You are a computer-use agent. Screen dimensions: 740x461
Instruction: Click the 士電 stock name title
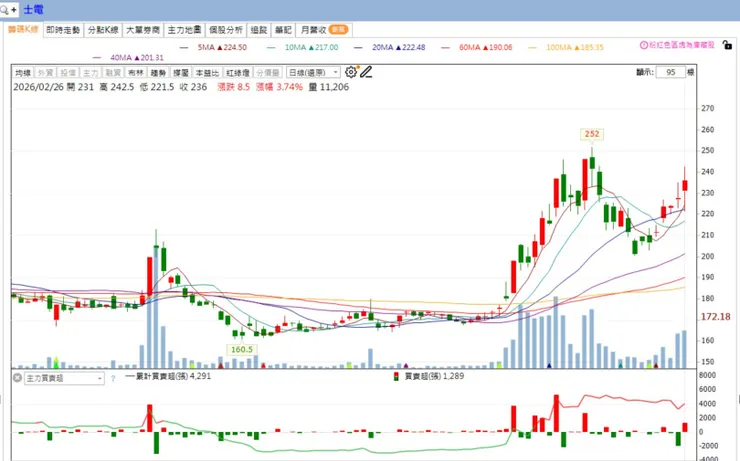33,9
